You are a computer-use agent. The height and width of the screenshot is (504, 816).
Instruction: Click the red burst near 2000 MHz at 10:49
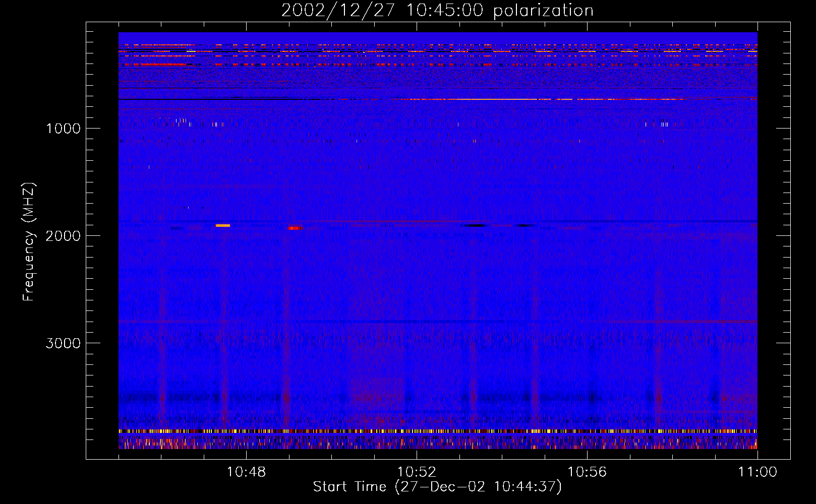pos(295,228)
